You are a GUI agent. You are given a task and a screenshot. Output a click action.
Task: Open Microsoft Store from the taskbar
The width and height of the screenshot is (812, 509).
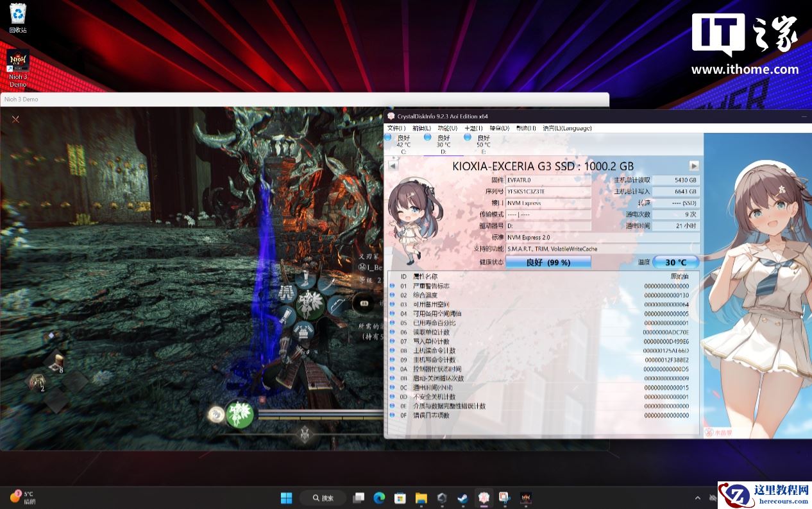click(x=400, y=497)
